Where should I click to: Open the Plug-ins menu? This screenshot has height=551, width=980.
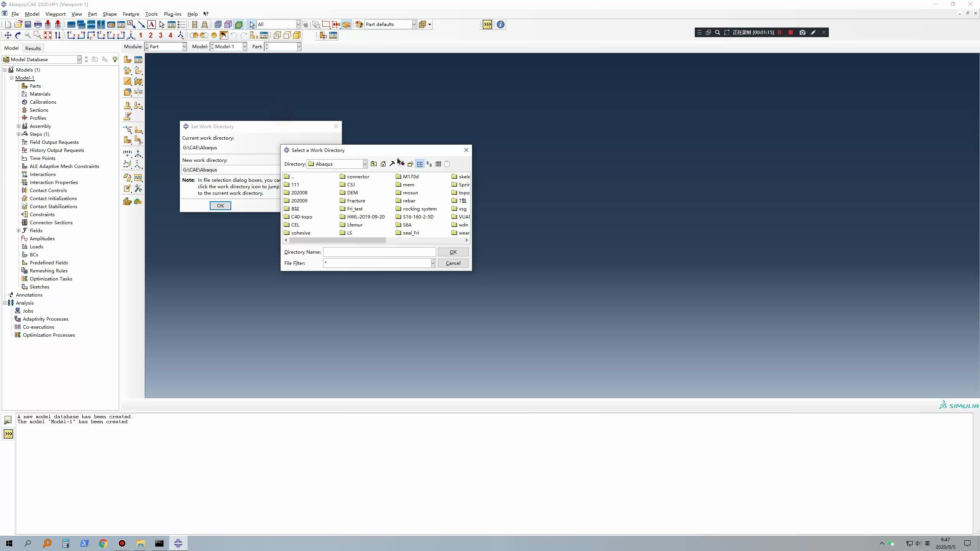172,14
